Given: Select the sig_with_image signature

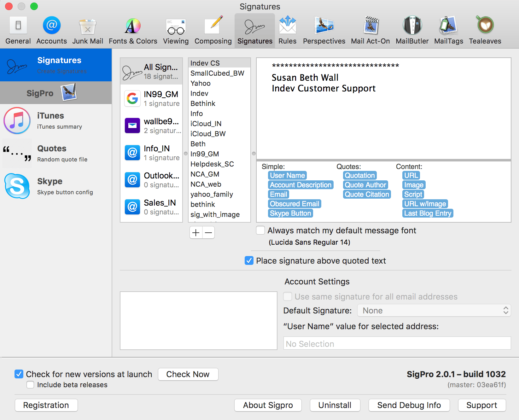Looking at the screenshot, I should point(219,214).
